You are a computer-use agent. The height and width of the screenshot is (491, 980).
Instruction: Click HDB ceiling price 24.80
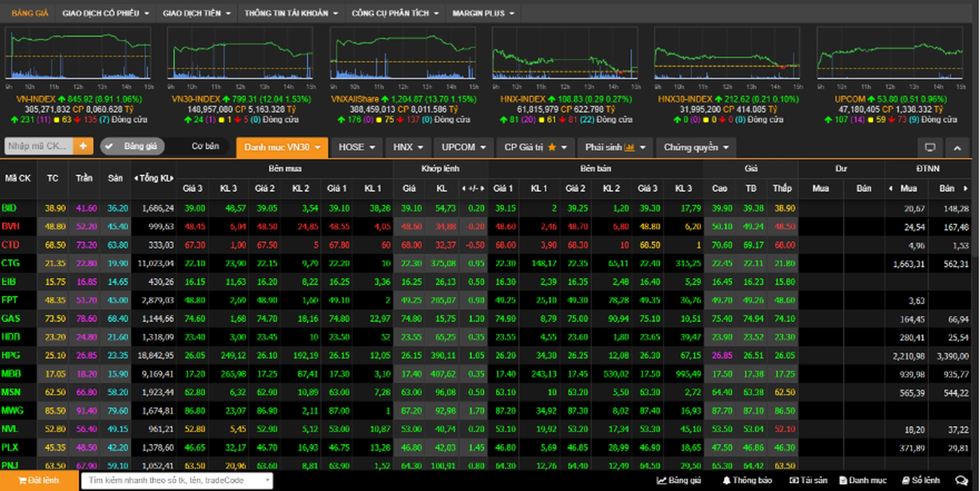pyautogui.click(x=86, y=337)
